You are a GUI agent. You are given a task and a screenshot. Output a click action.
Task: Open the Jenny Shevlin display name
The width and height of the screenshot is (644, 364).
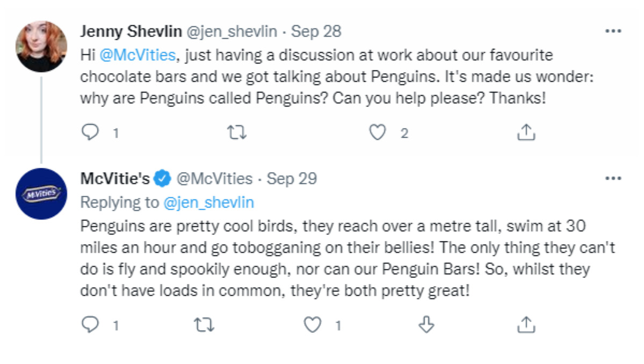pyautogui.click(x=131, y=31)
